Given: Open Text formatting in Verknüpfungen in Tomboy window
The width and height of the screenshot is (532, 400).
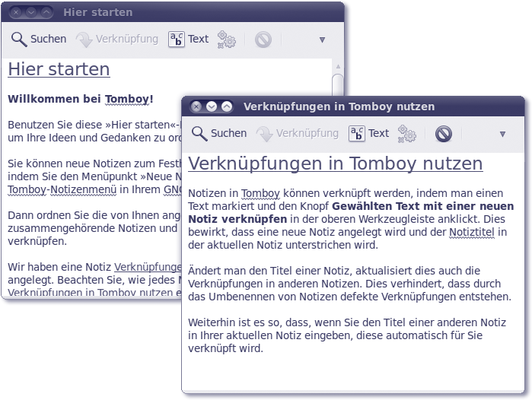Looking at the screenshot, I should click(x=357, y=134).
